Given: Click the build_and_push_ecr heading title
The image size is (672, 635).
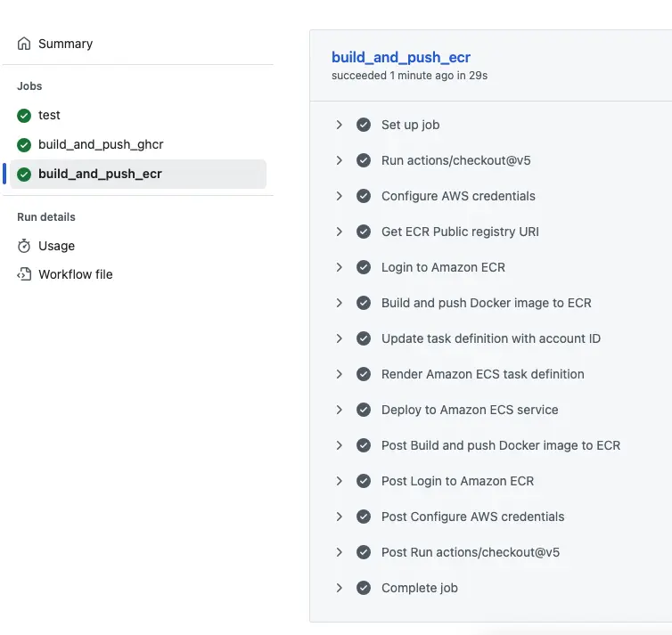Looking at the screenshot, I should 401,58.
